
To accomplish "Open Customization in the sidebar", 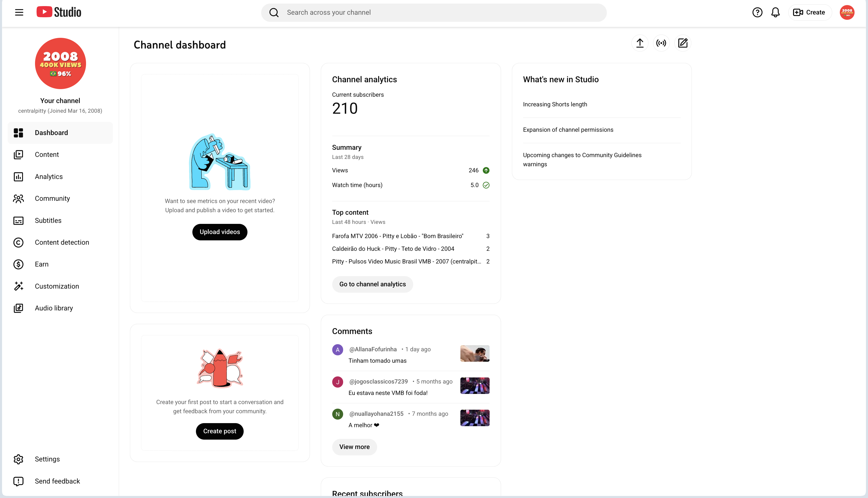I will [60, 286].
